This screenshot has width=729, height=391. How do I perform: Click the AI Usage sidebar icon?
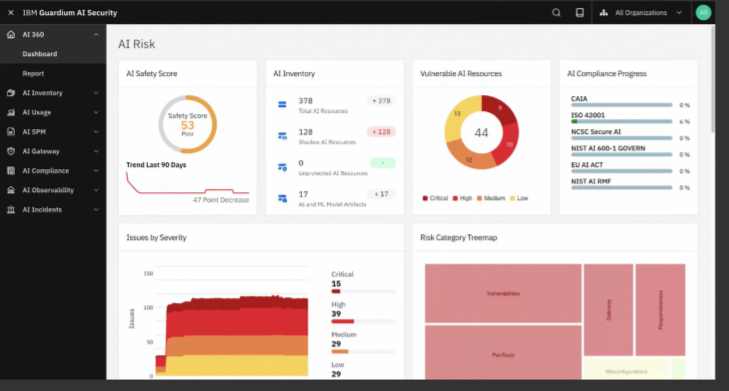11,112
